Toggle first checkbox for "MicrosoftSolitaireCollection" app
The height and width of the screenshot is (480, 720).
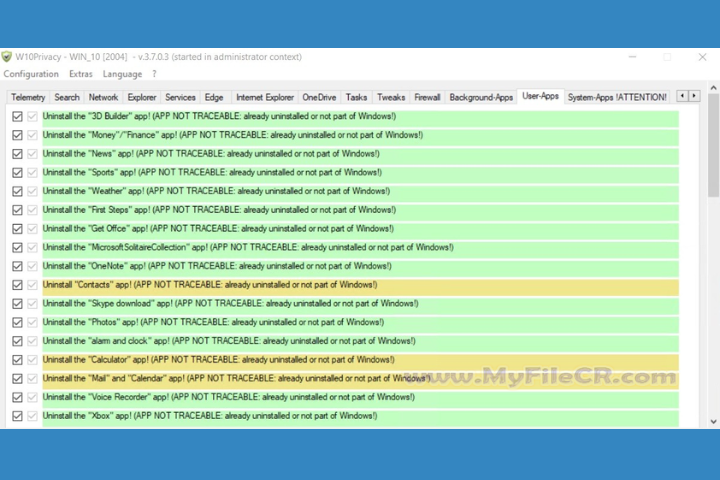pos(17,248)
